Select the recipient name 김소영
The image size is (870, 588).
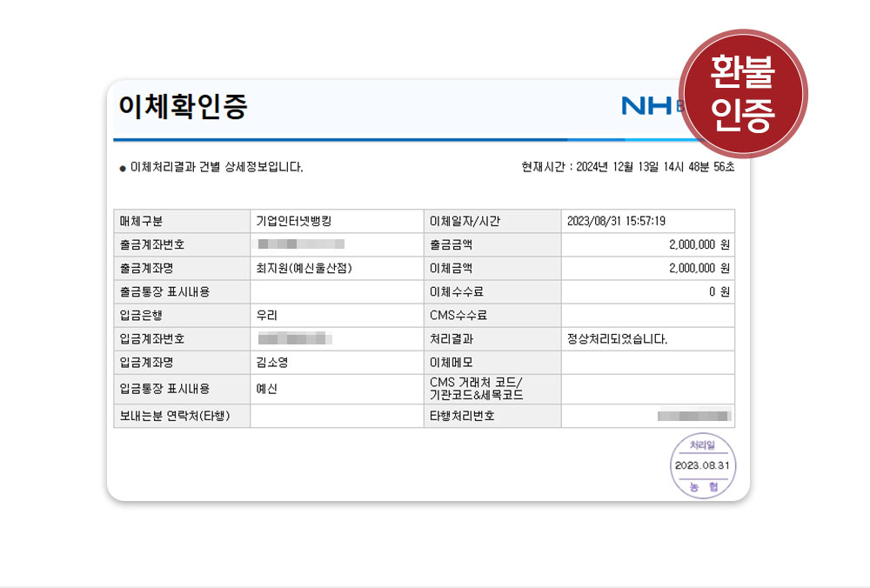[x=273, y=362]
